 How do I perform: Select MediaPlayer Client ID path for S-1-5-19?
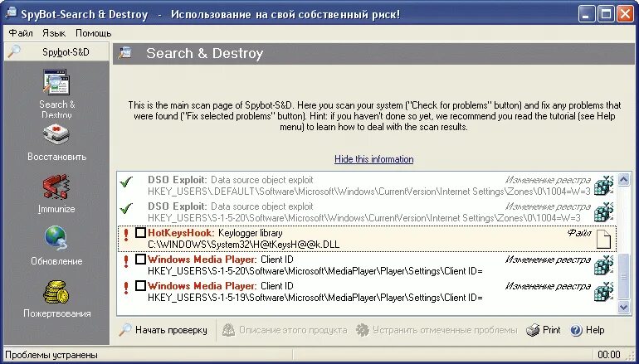pos(315,298)
